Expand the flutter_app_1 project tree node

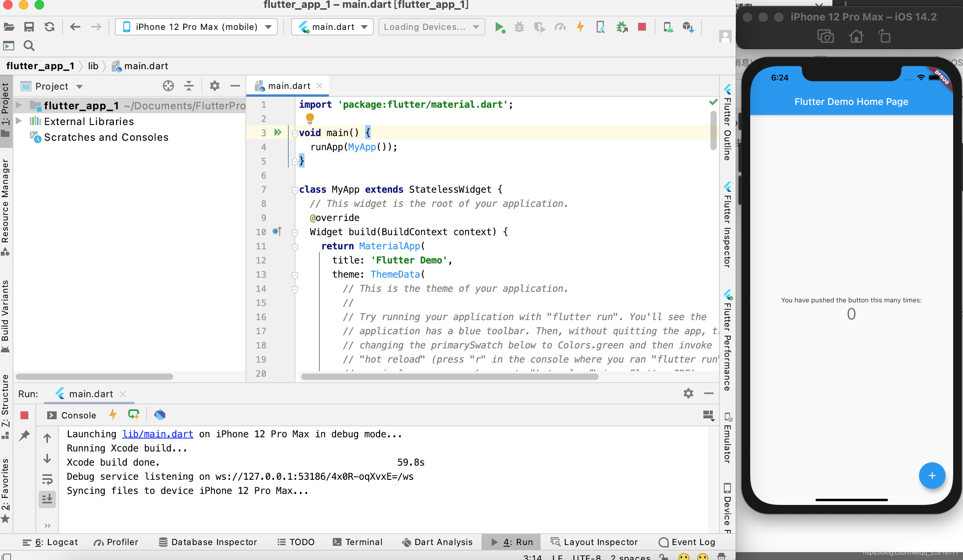[x=18, y=105]
